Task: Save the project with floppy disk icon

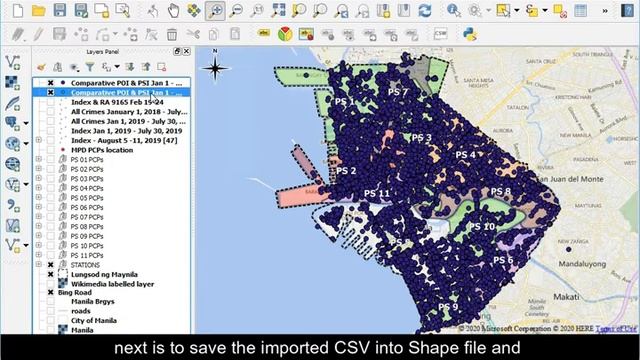Action: pyautogui.click(x=60, y=10)
